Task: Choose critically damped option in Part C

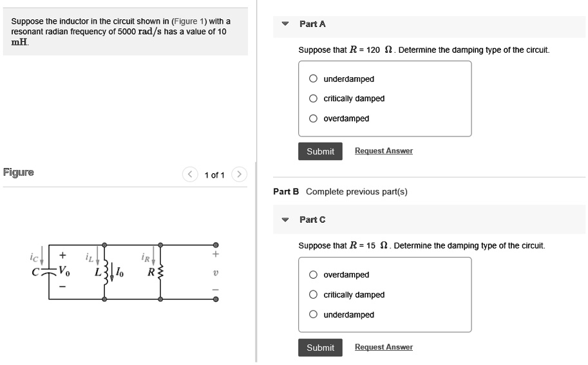Action: click(313, 295)
